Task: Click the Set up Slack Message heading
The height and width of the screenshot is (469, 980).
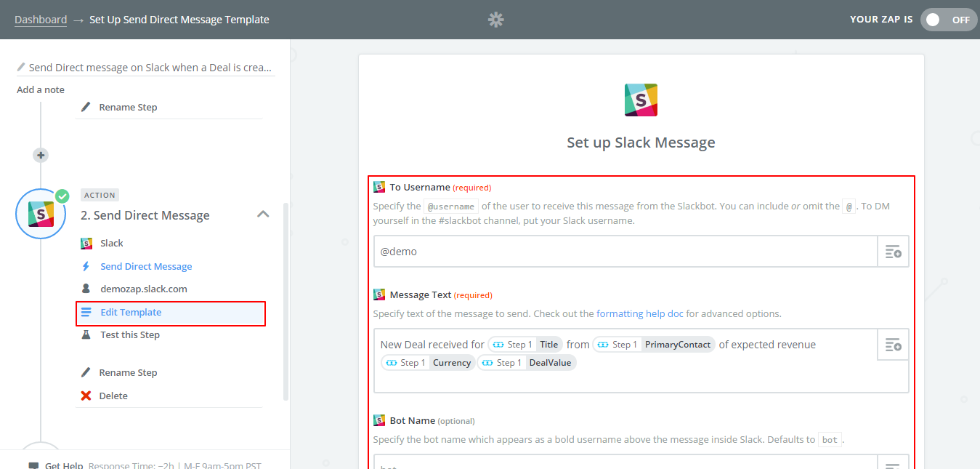Action: pos(641,143)
